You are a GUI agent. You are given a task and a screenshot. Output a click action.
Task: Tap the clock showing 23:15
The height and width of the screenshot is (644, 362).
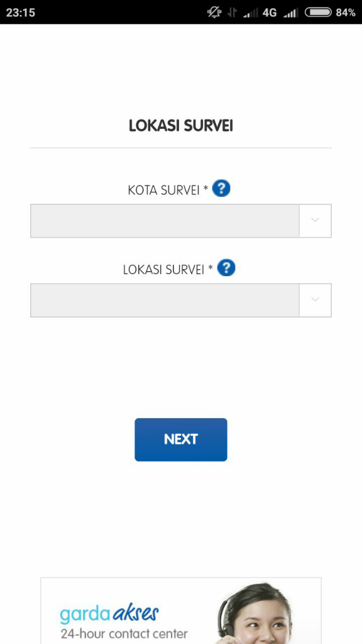click(21, 13)
